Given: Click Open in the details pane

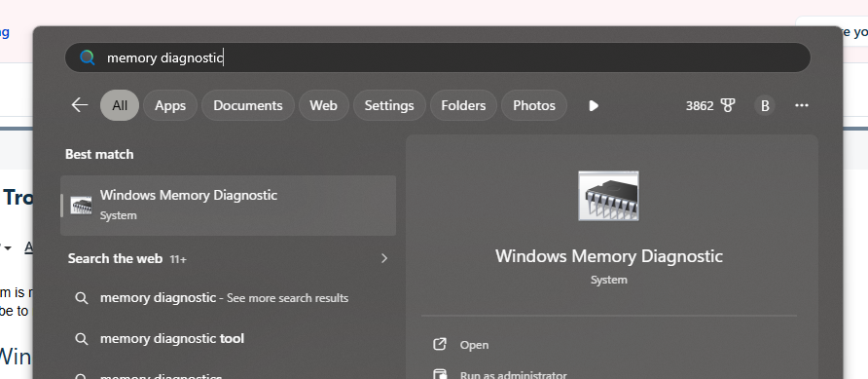Looking at the screenshot, I should pos(474,345).
